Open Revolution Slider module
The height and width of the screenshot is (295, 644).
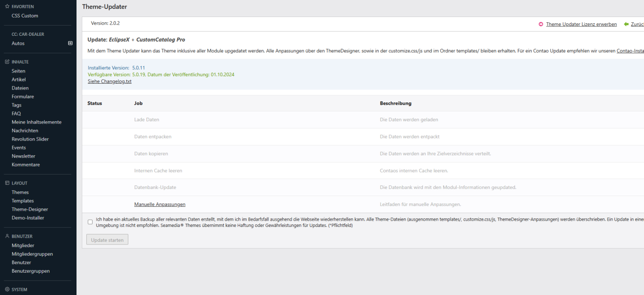pyautogui.click(x=30, y=139)
